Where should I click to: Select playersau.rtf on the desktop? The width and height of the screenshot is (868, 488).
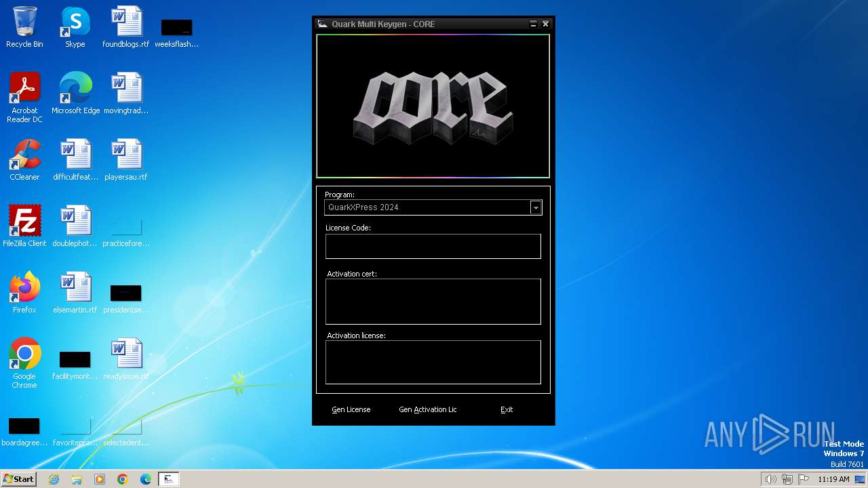click(x=126, y=161)
